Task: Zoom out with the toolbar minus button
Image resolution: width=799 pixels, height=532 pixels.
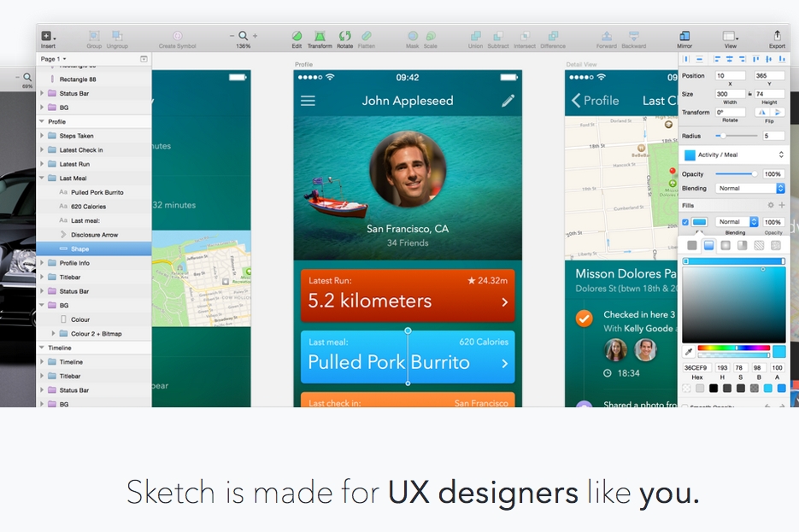Action: coord(232,36)
